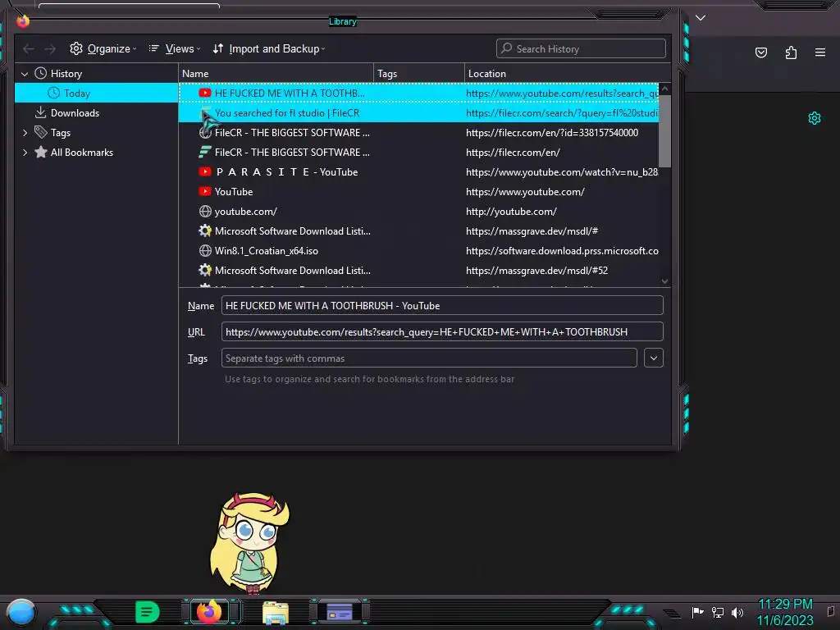Click the Downloads arrow icon in sidebar

point(40,112)
